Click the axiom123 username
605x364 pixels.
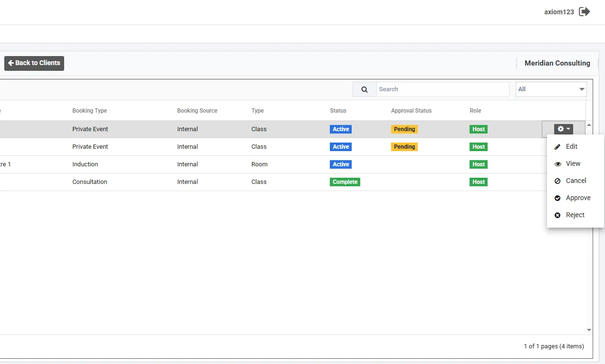tap(559, 12)
